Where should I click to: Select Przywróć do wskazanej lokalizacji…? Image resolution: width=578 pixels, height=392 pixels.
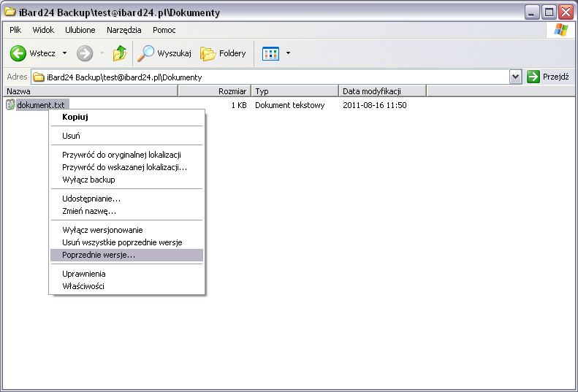tap(127, 167)
